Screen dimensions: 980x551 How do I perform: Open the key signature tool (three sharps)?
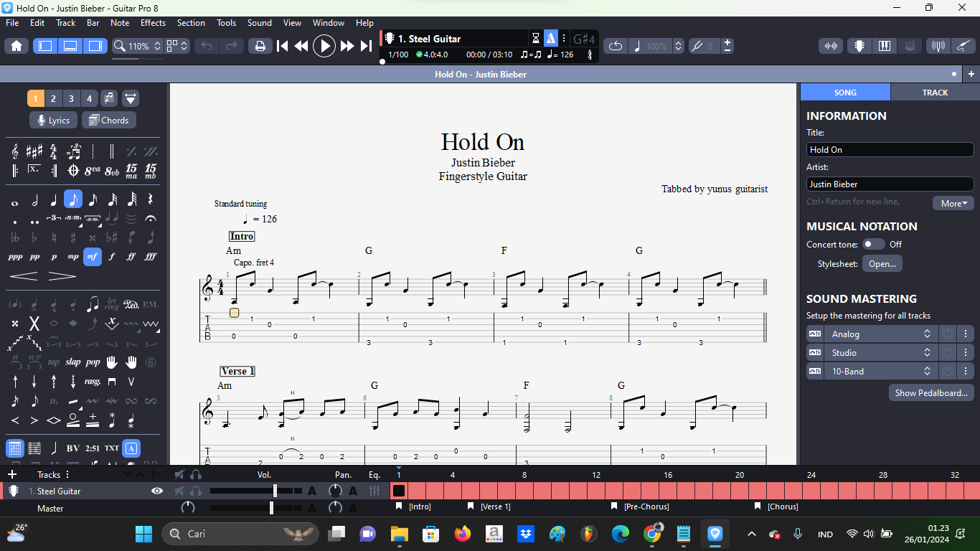click(34, 151)
